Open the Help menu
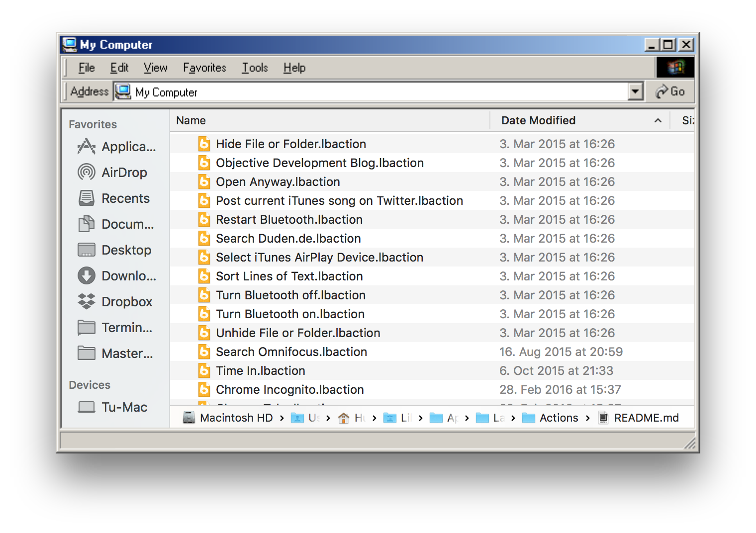 tap(294, 68)
